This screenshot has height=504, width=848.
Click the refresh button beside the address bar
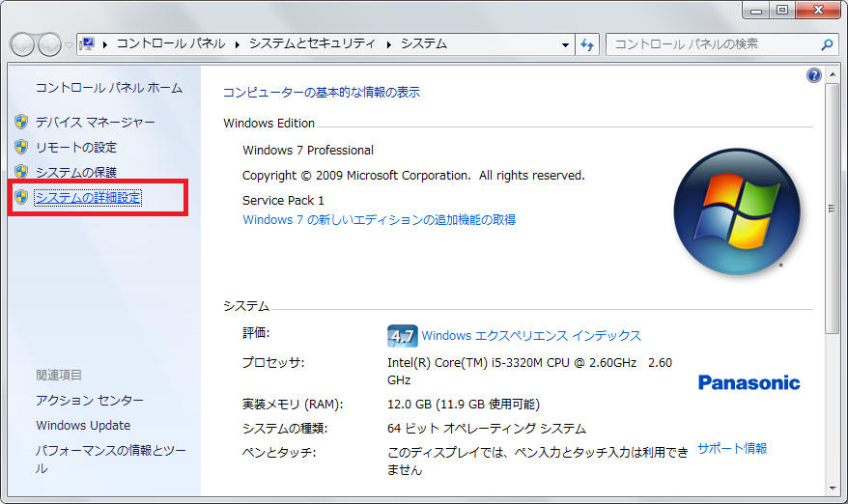587,44
